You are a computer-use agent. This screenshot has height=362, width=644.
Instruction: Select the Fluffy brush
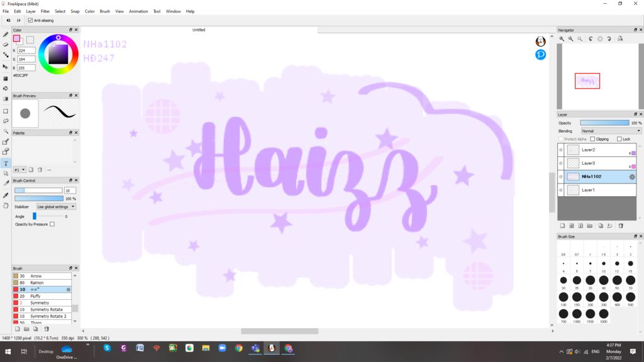point(42,296)
